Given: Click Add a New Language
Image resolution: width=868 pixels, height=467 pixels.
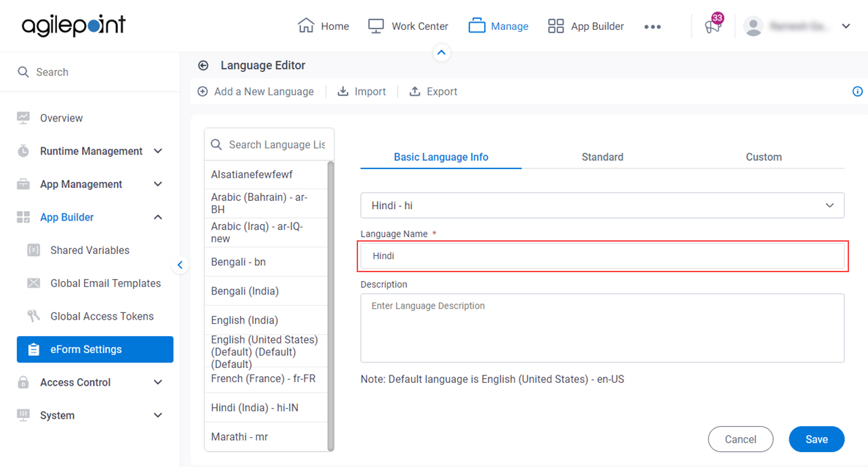Looking at the screenshot, I should (256, 92).
